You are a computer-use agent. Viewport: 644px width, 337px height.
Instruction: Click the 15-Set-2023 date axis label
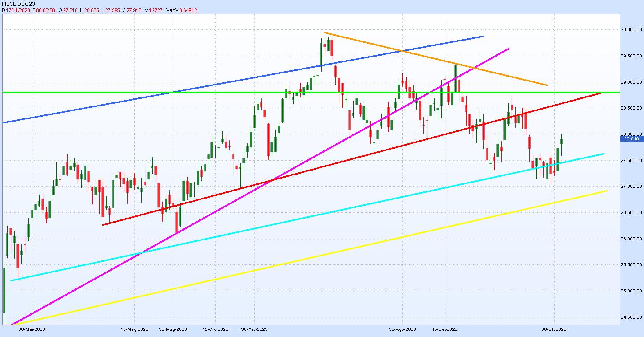pyautogui.click(x=445, y=329)
